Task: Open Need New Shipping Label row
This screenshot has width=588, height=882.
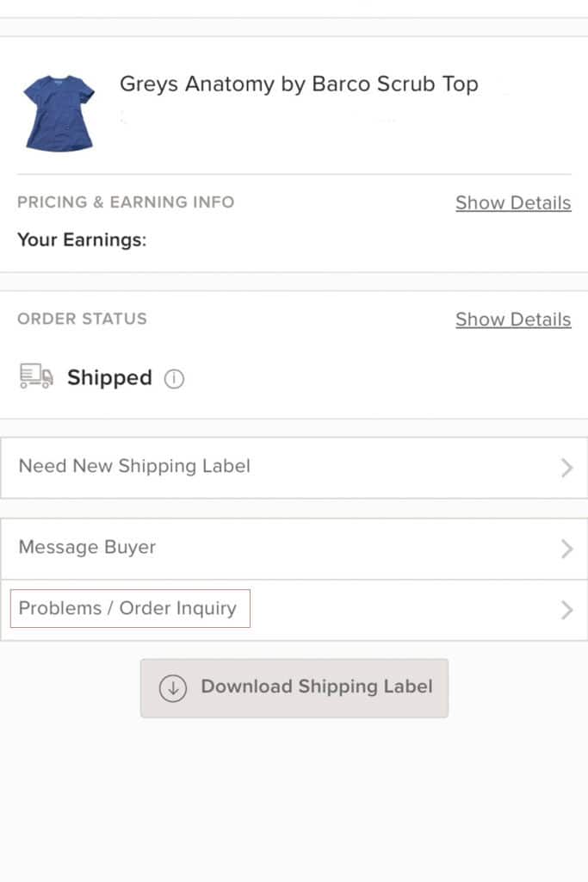Action: 294,468
